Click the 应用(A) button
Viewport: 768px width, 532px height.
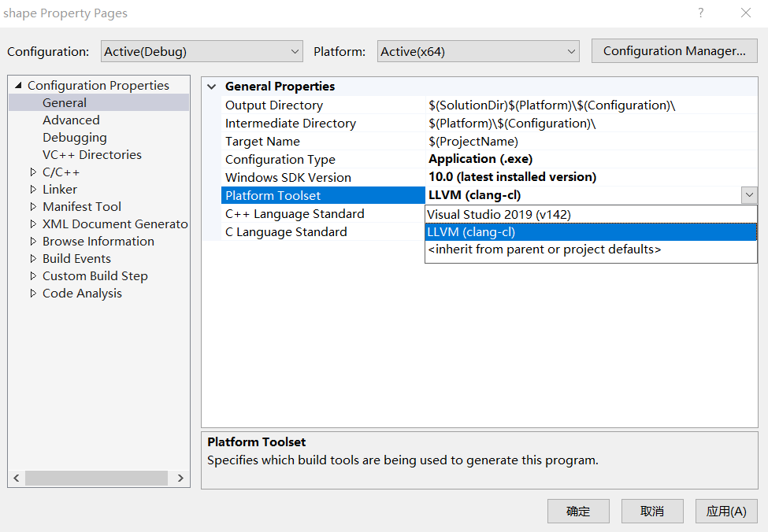point(725,511)
